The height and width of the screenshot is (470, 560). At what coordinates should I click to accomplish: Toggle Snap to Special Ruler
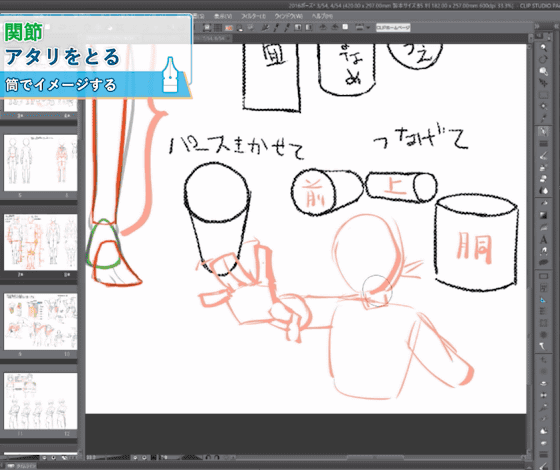tap(276, 28)
